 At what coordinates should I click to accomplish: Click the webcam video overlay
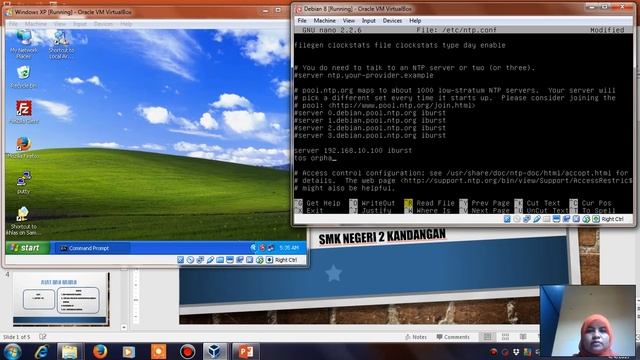pos(588,320)
